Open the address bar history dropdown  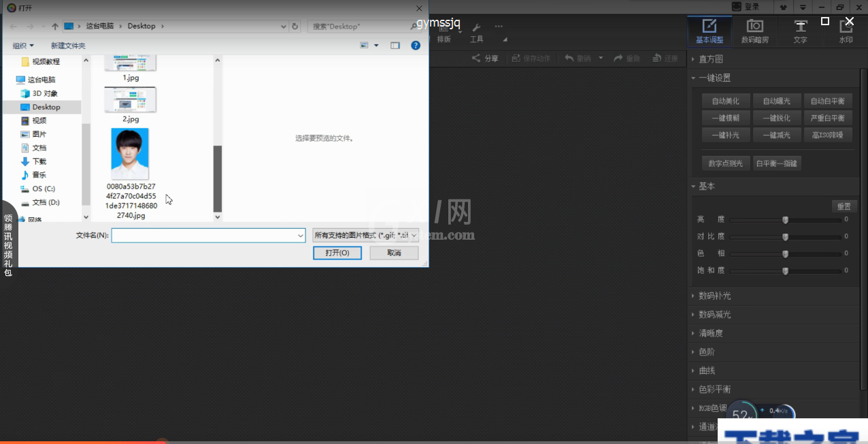(x=284, y=26)
